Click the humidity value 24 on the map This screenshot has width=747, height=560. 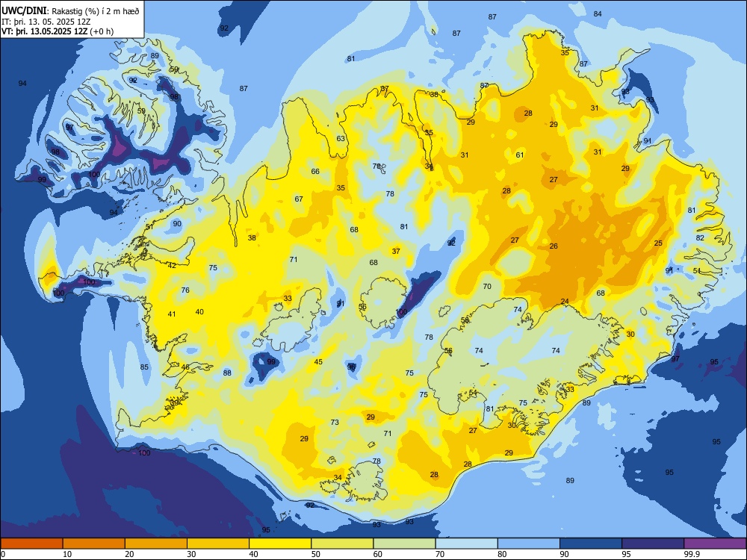565,302
